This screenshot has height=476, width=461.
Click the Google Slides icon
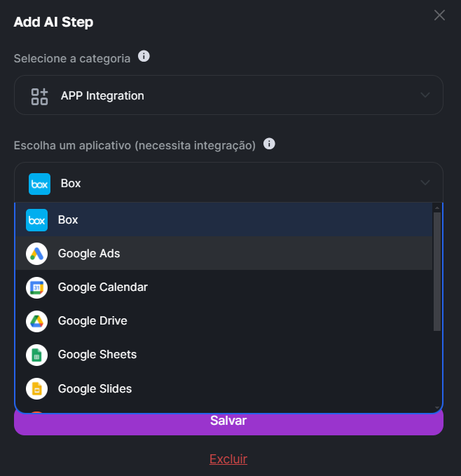click(x=36, y=388)
